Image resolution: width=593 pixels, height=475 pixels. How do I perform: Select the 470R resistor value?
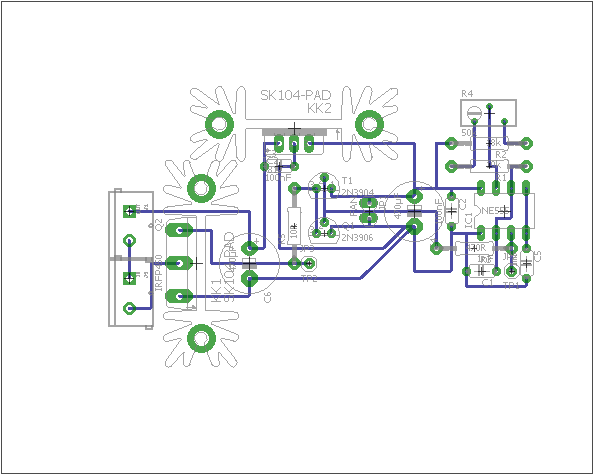click(476, 248)
